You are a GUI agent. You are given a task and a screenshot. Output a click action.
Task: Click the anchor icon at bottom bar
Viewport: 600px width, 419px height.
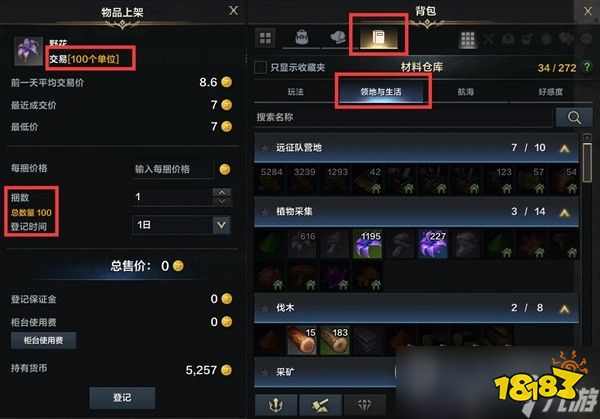tap(276, 405)
